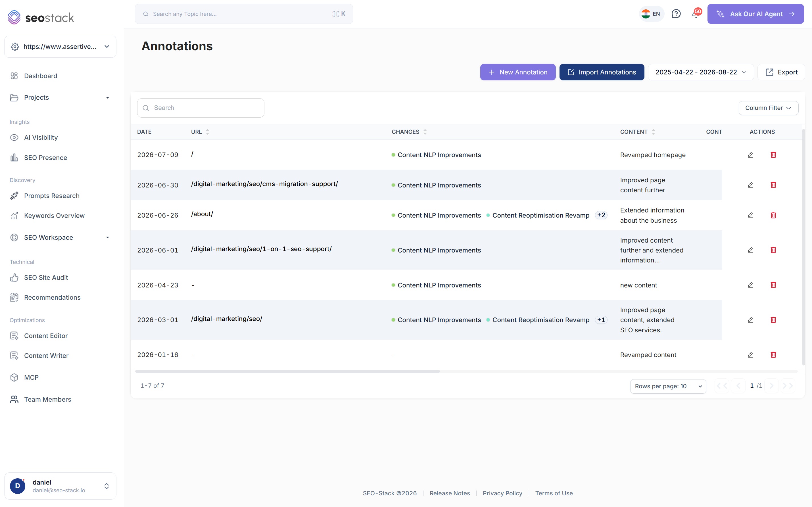Delete the 2026-04-23 annotation
The height and width of the screenshot is (507, 812).
(x=773, y=285)
